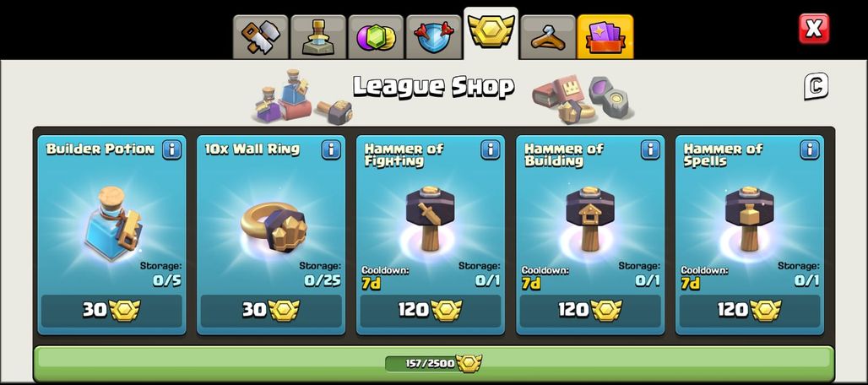The image size is (868, 385).
Task: Open the clothes hanger skins tab
Action: (x=548, y=37)
